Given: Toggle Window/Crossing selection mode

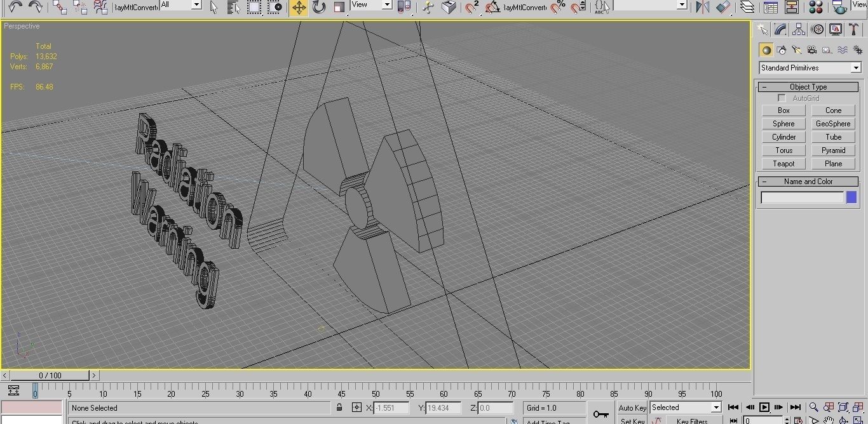Looking at the screenshot, I should (275, 7).
